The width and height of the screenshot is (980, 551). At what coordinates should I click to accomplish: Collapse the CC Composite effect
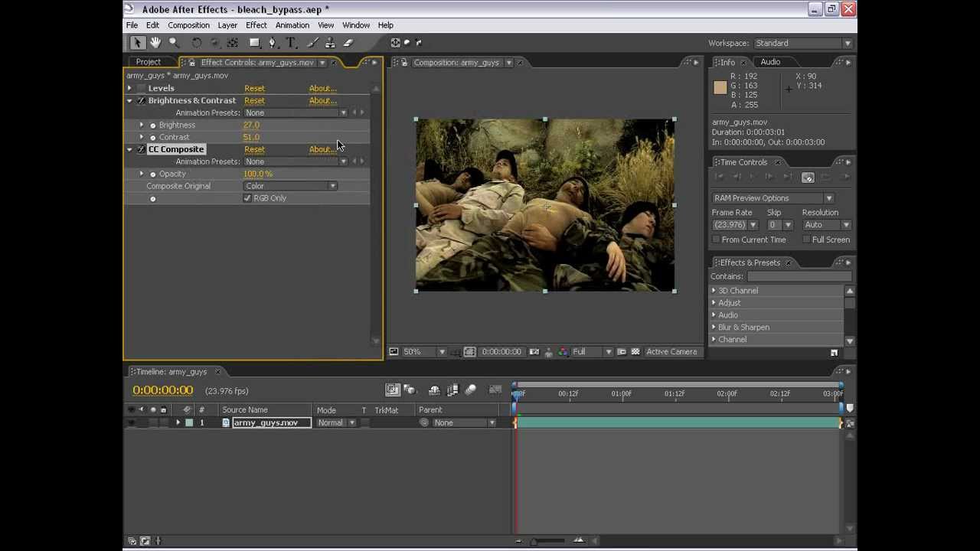click(129, 149)
